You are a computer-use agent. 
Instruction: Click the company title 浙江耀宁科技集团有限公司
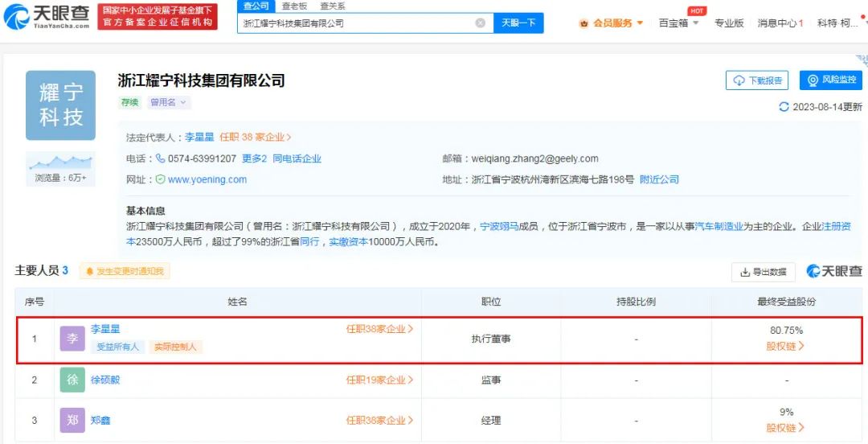(x=202, y=81)
